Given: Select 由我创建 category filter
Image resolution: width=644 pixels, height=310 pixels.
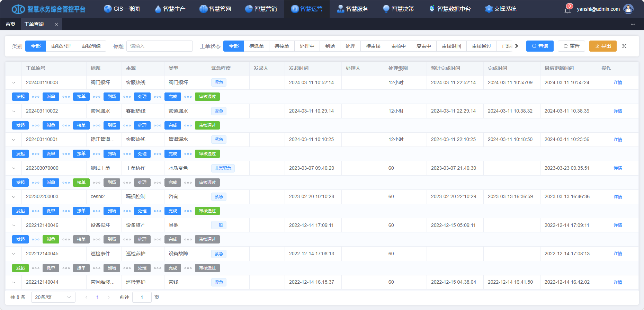Looking at the screenshot, I should coord(91,46).
